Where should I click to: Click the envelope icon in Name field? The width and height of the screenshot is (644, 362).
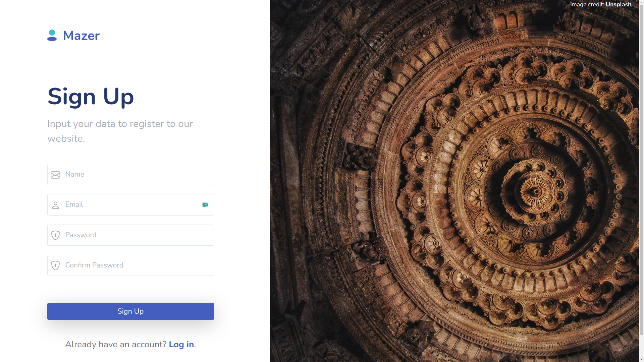[55, 175]
